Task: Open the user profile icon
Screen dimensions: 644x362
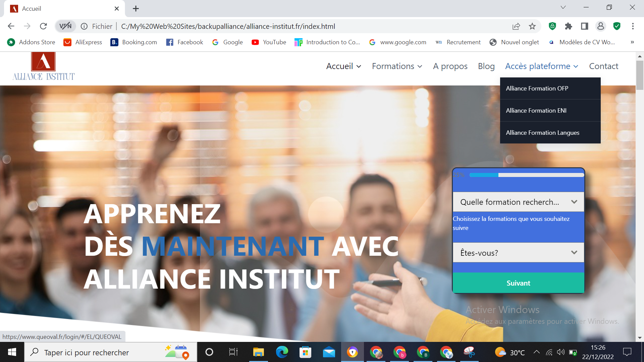Action: tap(600, 26)
